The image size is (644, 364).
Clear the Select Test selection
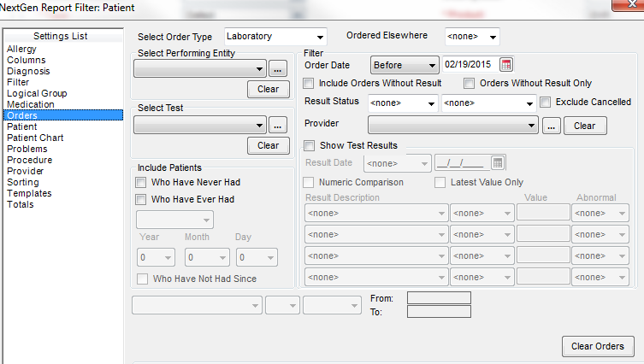(x=269, y=145)
